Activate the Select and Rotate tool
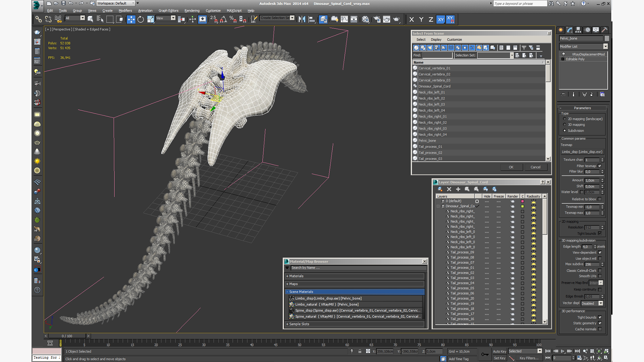The width and height of the screenshot is (644, 362). (141, 19)
